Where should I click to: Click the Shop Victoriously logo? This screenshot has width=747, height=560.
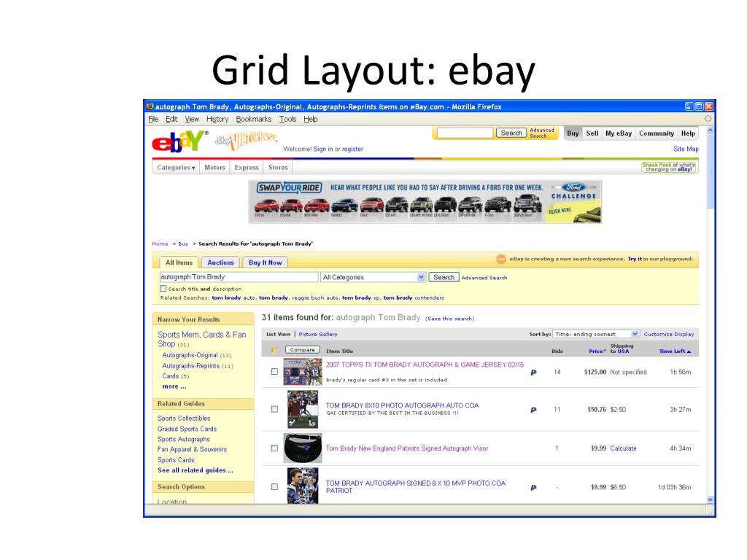(247, 140)
